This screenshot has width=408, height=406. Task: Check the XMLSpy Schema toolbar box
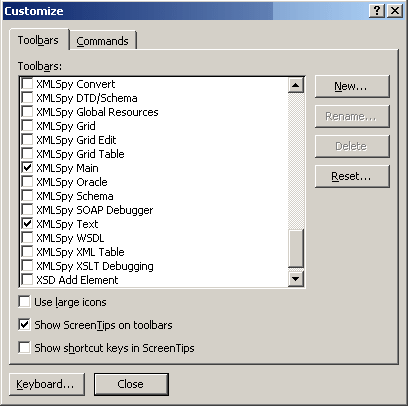click(27, 196)
